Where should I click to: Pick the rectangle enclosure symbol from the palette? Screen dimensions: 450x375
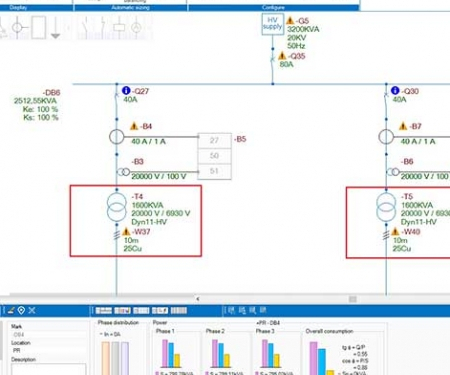pyautogui.click(x=38, y=27)
